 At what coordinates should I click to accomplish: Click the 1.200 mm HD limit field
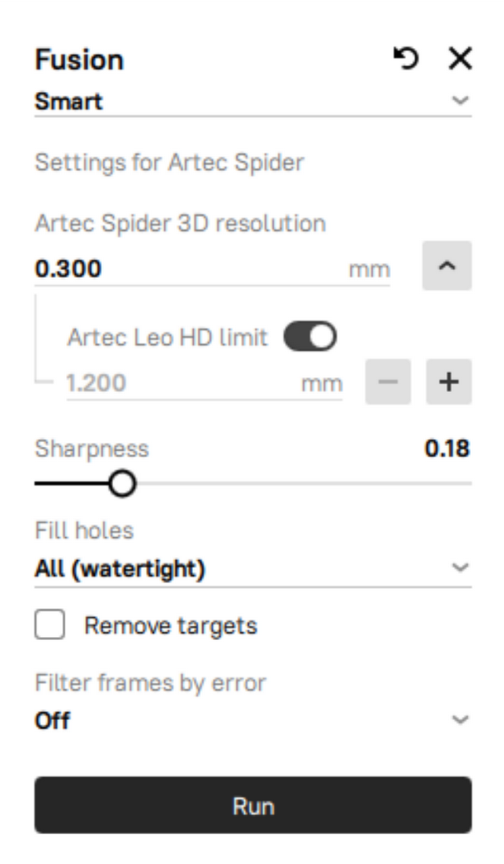204,383
